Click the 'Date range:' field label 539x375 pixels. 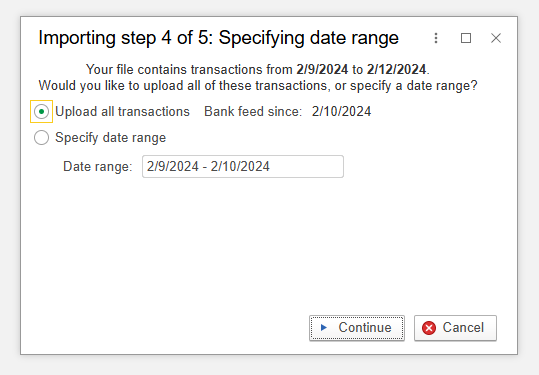pyautogui.click(x=98, y=167)
